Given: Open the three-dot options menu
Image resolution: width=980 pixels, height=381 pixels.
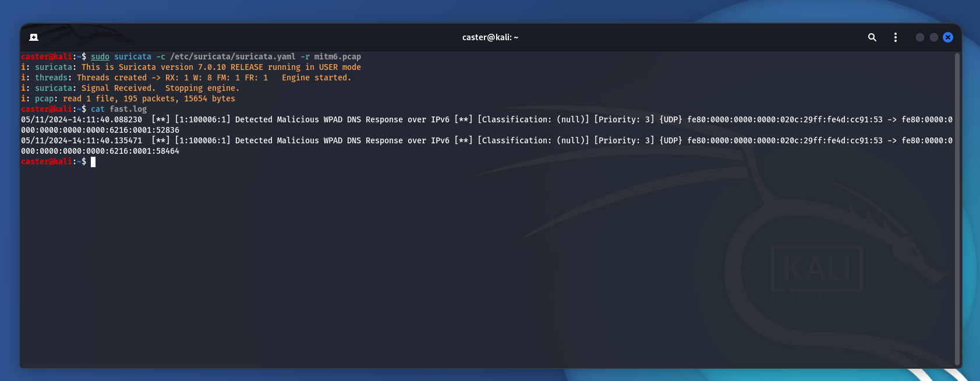Looking at the screenshot, I should (x=895, y=37).
